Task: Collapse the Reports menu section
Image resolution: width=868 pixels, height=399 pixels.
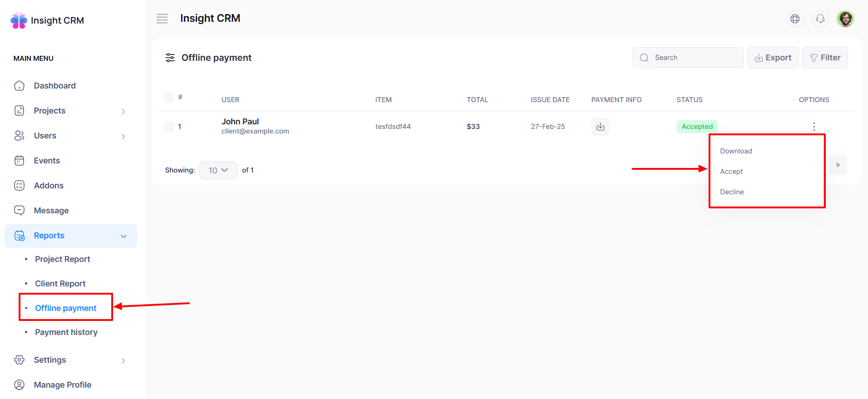Action: (x=123, y=236)
